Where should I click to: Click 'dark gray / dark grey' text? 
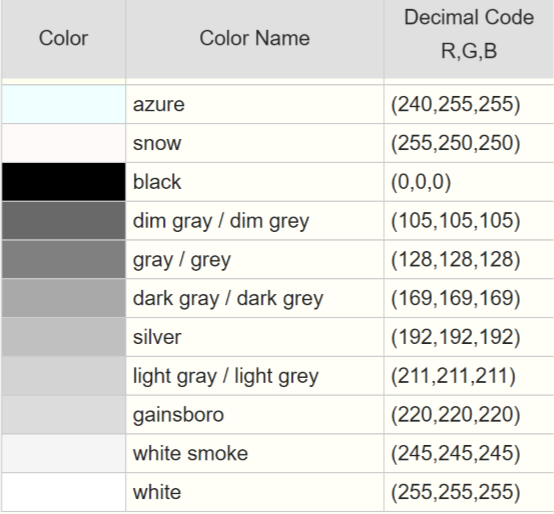tap(228, 299)
